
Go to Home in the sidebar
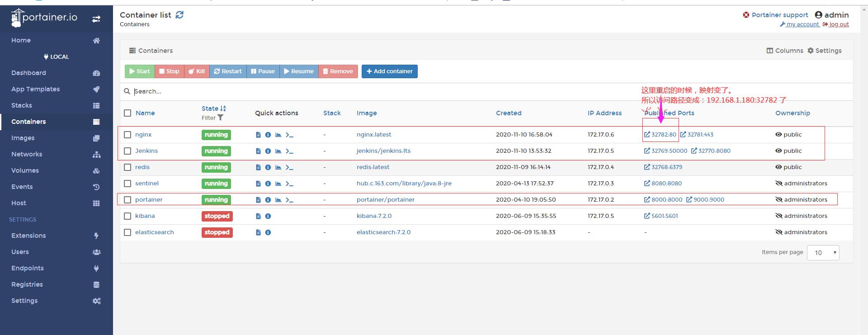[x=57, y=40]
